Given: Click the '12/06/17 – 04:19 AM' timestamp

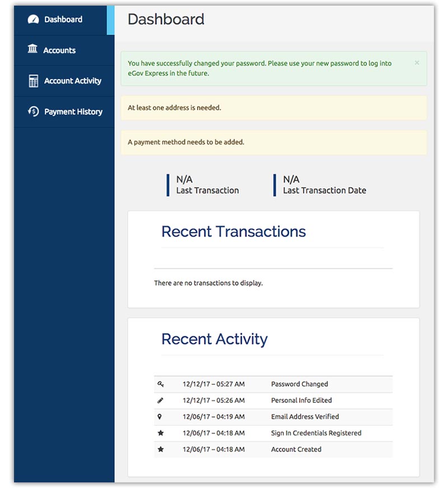Looking at the screenshot, I should coord(213,417).
